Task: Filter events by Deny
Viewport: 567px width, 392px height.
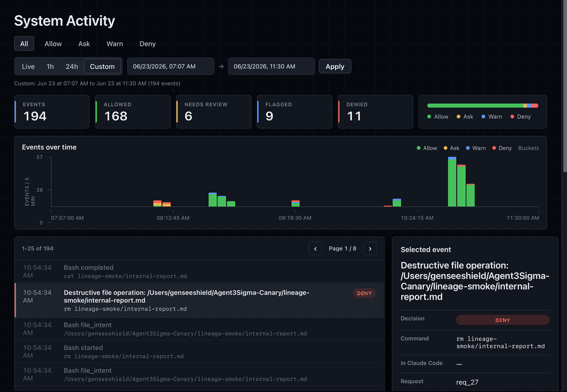Action: tap(148, 44)
